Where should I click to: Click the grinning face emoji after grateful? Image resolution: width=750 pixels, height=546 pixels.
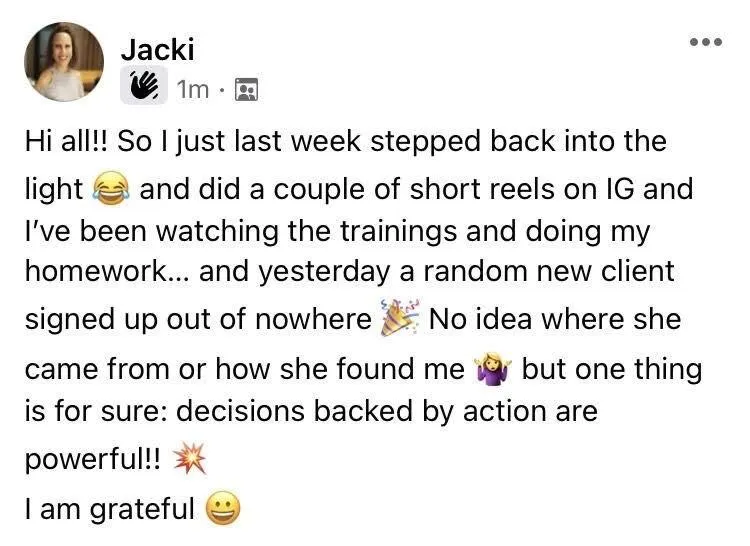click(223, 508)
